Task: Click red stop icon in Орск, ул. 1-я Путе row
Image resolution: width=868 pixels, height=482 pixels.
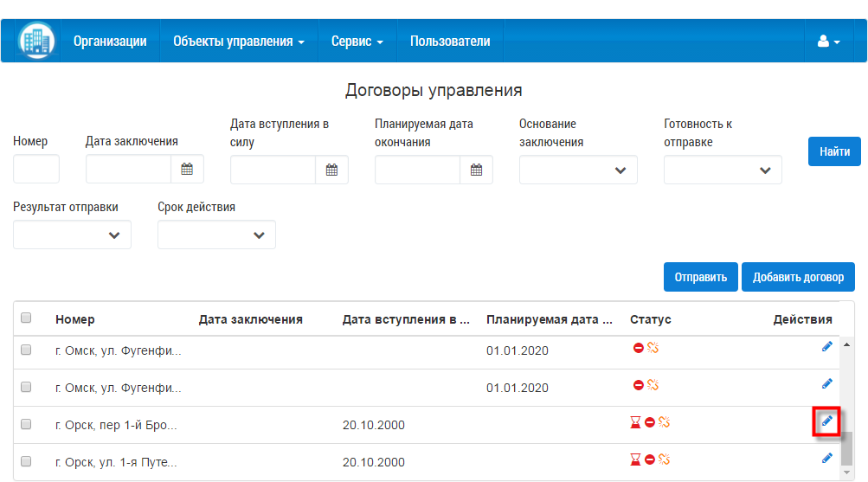Action: point(650,460)
